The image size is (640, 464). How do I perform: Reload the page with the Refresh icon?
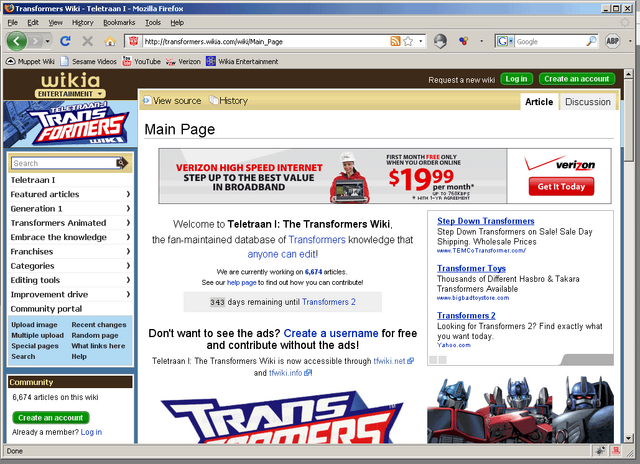coord(65,41)
